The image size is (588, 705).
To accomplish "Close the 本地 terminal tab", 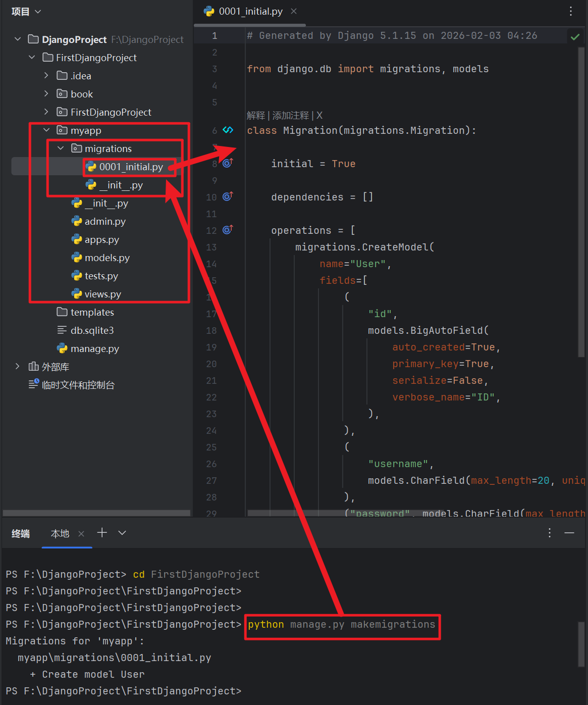I will tap(81, 533).
